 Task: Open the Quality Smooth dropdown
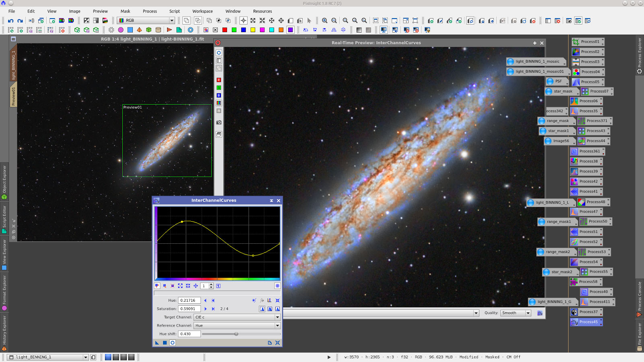[516, 313]
